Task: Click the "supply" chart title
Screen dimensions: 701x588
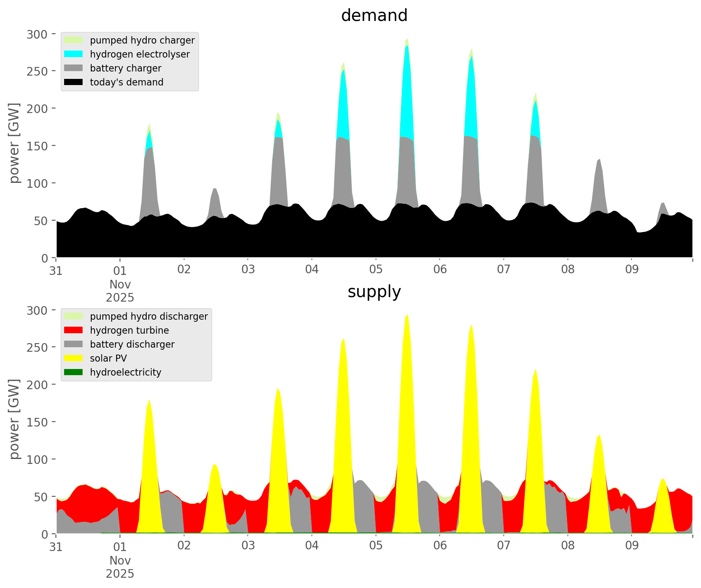Action: click(x=374, y=292)
